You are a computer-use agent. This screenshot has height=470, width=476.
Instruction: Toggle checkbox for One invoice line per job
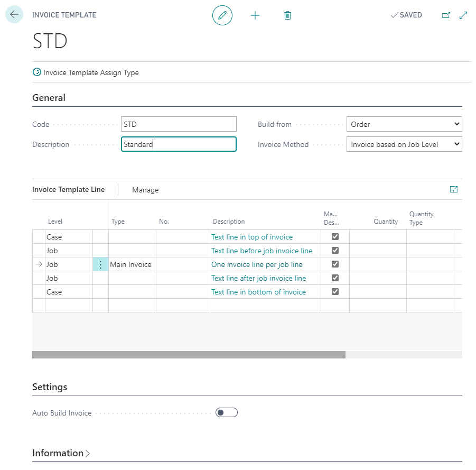[x=335, y=264]
